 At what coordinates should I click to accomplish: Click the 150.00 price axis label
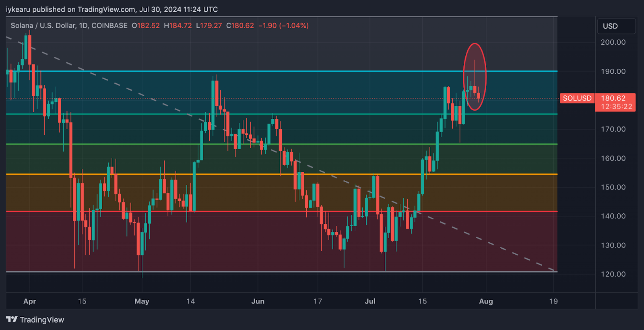tap(613, 187)
